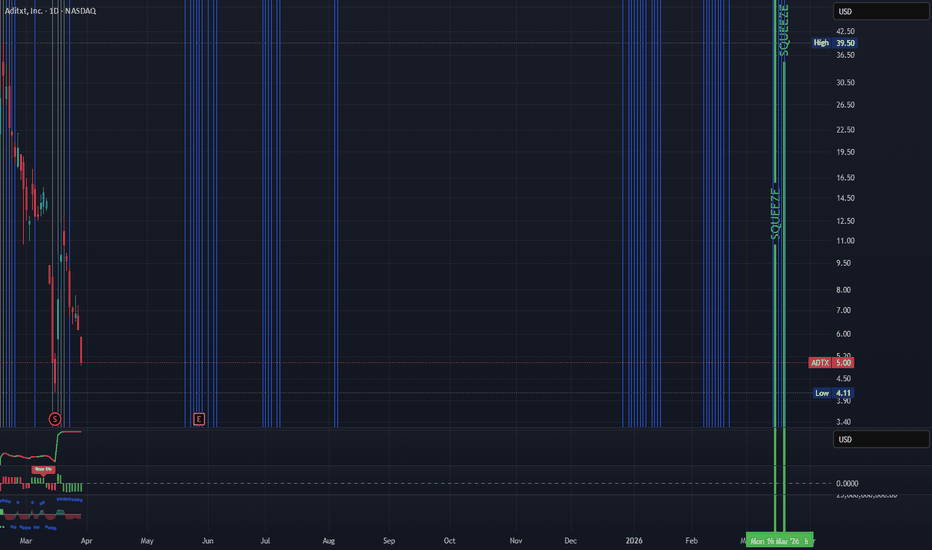Click the upper SQUEEZE label near the High line
This screenshot has width=932, height=550.
tap(784, 30)
